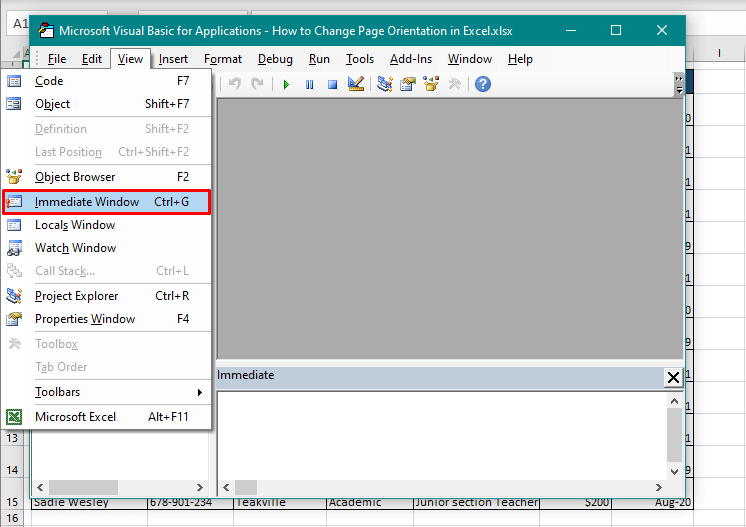
Task: Choose Properties Window menu entry
Action: pos(107,319)
